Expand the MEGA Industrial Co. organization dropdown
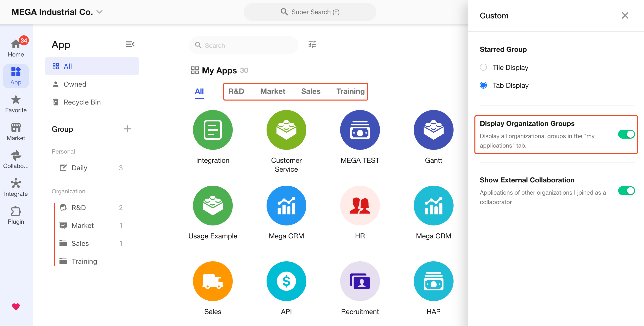Screen dimensions: 644x326 click(99, 12)
